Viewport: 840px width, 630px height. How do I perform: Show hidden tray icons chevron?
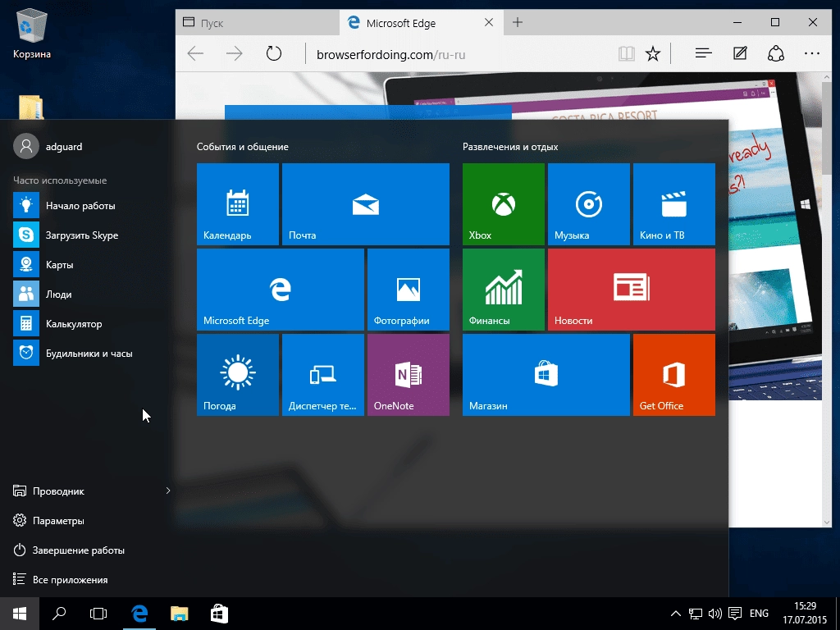(x=676, y=614)
